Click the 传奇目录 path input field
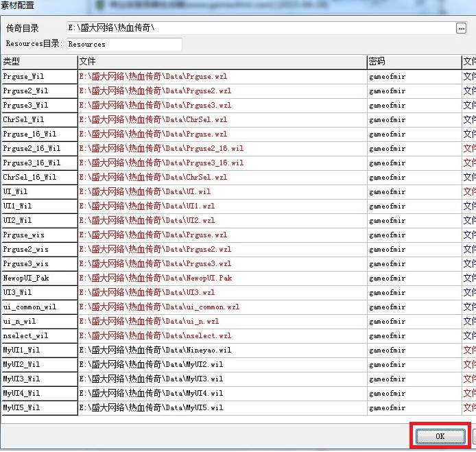The height and width of the screenshot is (452, 476). [261, 28]
